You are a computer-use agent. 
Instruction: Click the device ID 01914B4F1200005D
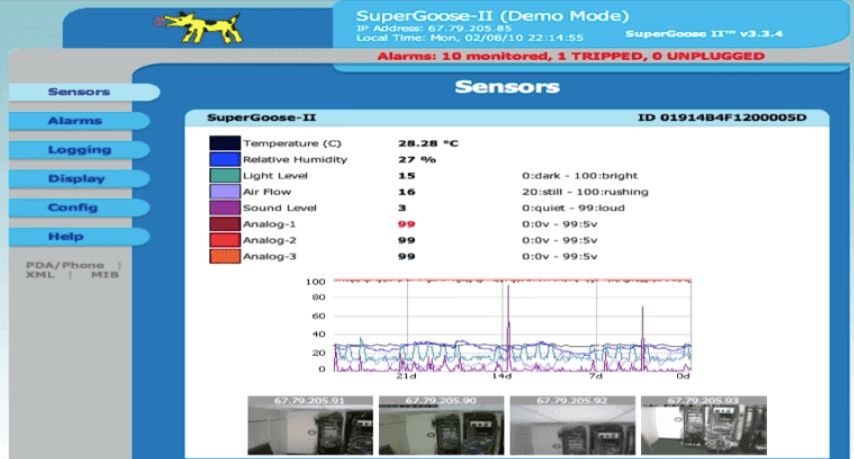(722, 118)
